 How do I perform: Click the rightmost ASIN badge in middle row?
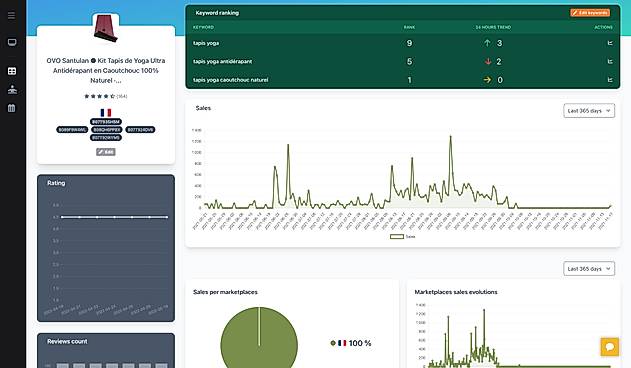140,130
